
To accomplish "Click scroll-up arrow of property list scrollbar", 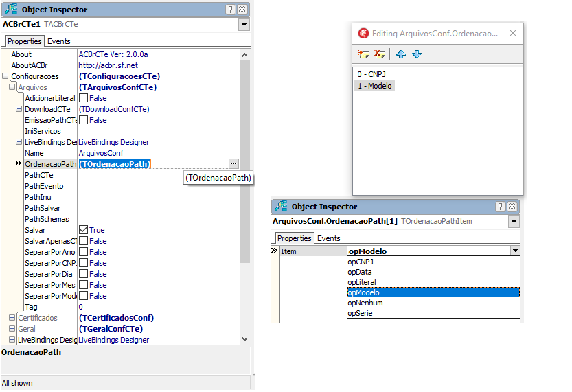I will point(244,55).
